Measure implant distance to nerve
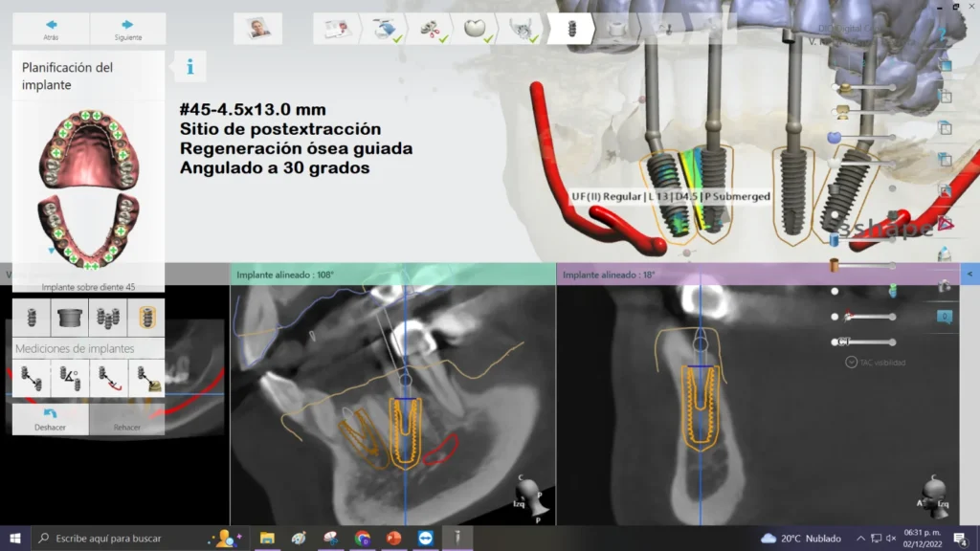 pos(107,378)
